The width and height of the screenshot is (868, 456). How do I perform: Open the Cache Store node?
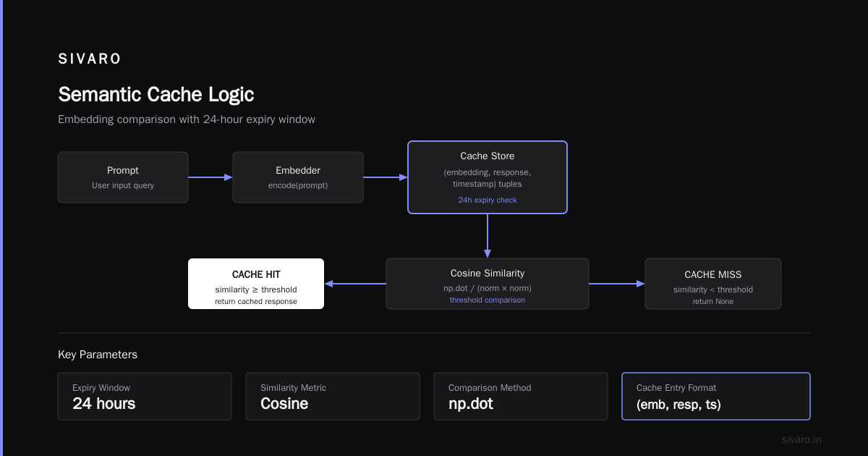pos(488,177)
